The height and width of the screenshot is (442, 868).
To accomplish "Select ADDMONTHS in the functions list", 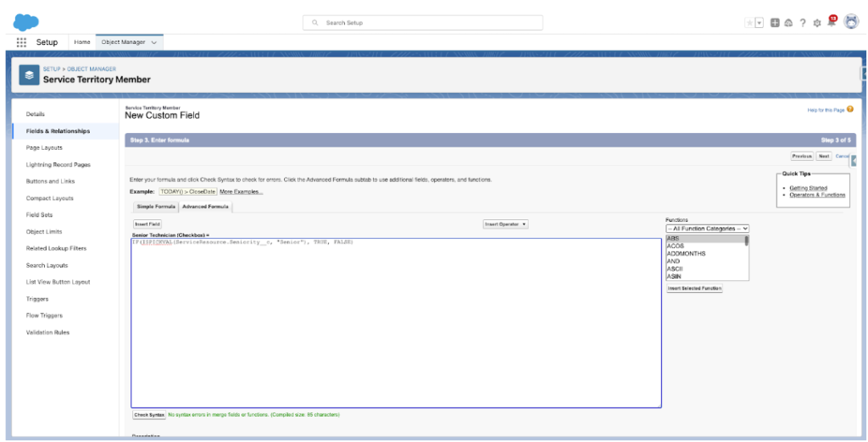I will (704, 254).
